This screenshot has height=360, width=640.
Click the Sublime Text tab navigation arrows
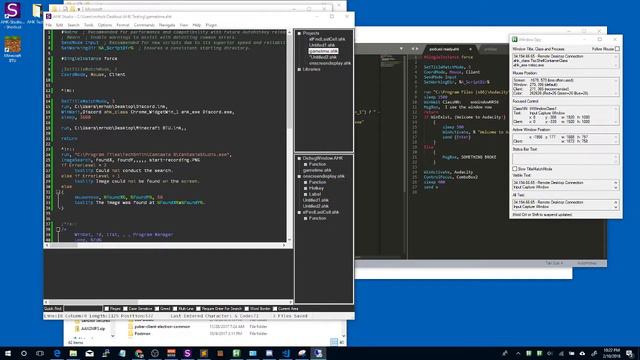pyautogui.click(x=415, y=49)
